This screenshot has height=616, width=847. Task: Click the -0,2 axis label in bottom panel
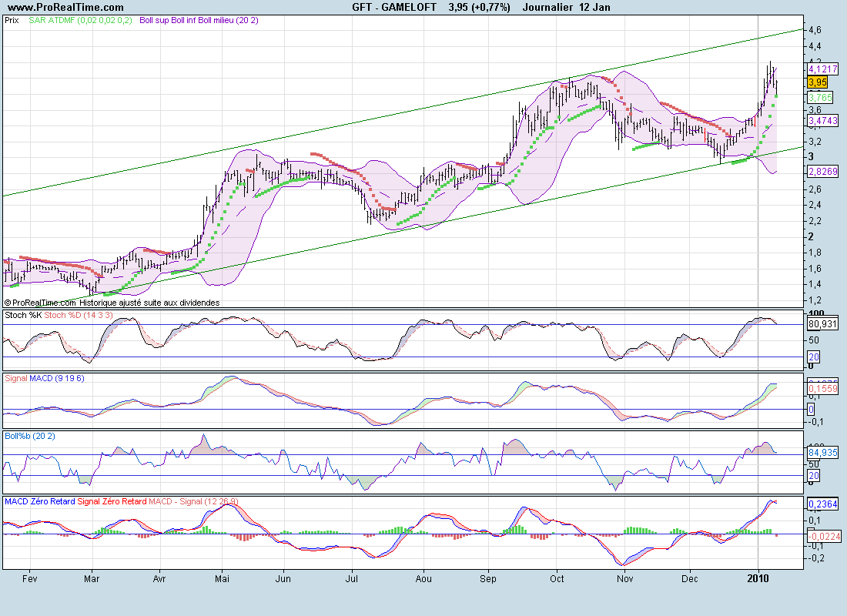coord(817,559)
